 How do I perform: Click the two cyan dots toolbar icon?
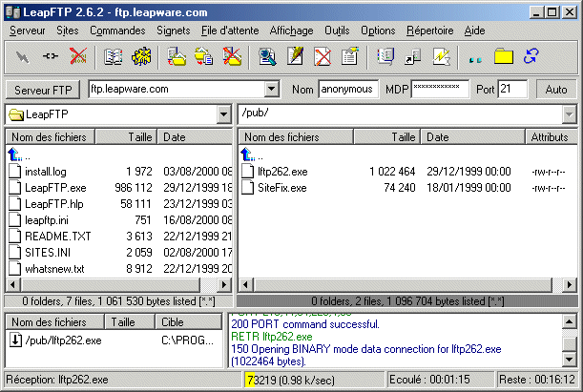tap(475, 59)
